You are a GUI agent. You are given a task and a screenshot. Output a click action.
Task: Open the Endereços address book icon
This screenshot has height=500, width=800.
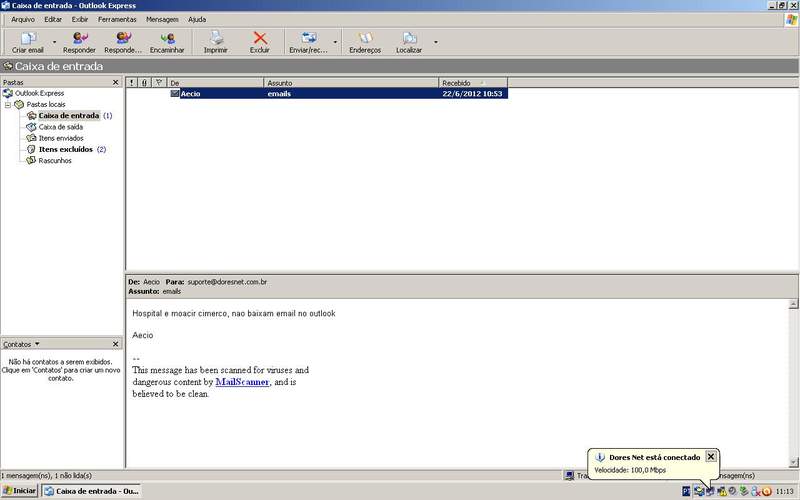click(x=365, y=38)
